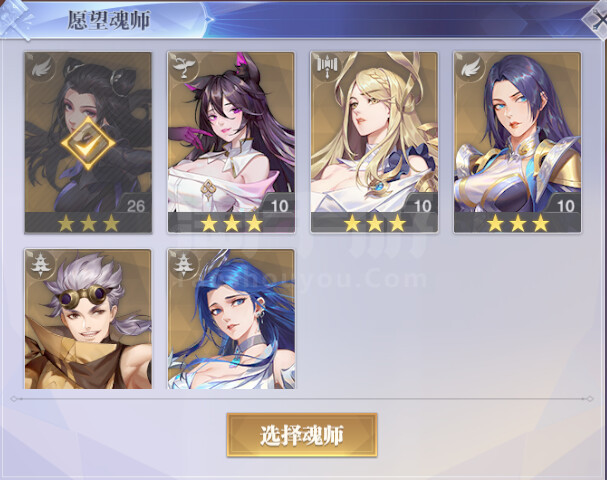Click three-star rating on cat-eared card

pyautogui.click(x=231, y=223)
